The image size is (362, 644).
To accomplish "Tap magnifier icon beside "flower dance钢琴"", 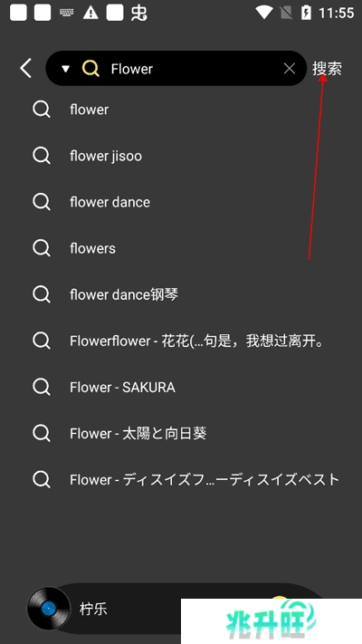I will (x=42, y=294).
